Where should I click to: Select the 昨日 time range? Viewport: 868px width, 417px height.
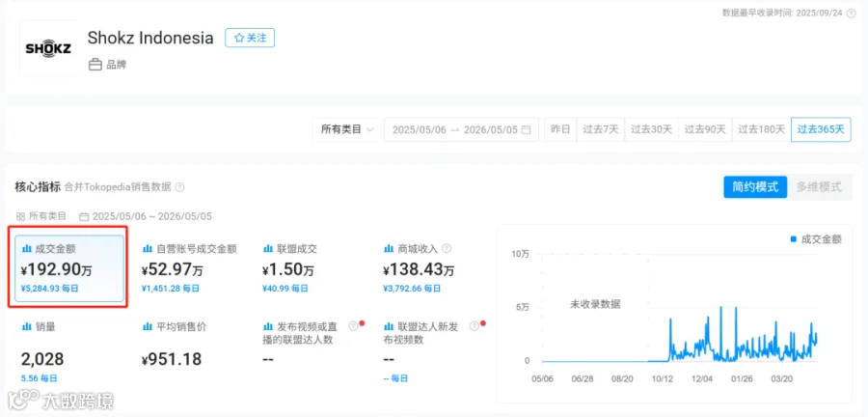(x=560, y=129)
